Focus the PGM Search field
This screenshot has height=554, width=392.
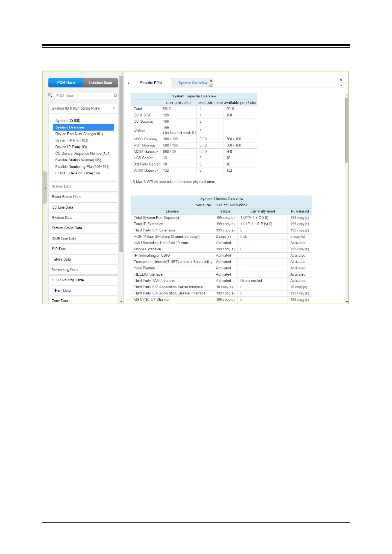(x=84, y=95)
